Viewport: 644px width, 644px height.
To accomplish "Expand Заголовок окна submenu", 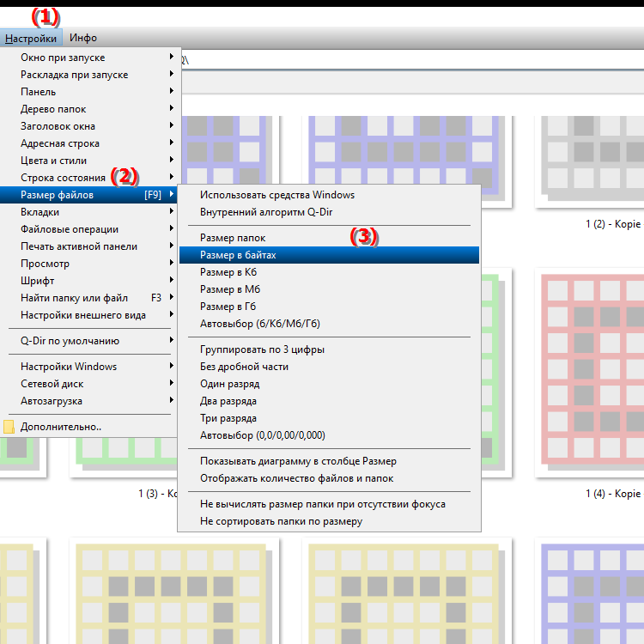I will 89,126.
